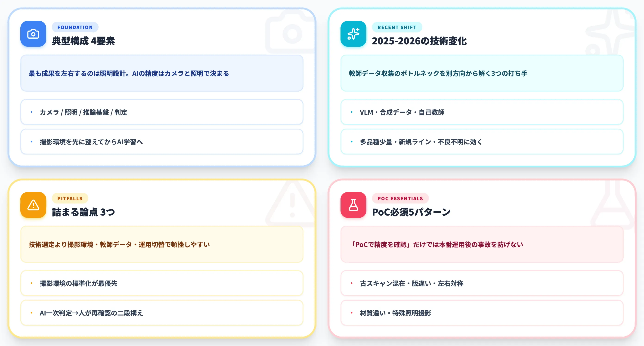Click the red flask icon
Screen dimensions: 644x346
[x=353, y=205]
